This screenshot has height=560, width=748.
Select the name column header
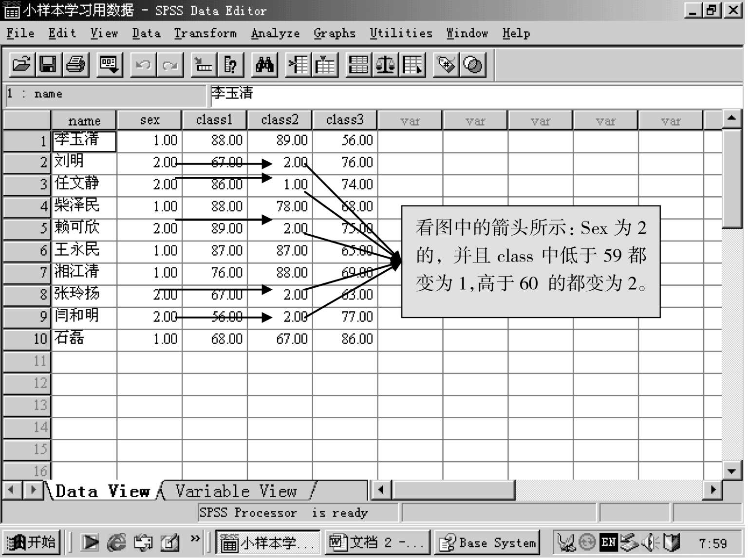pyautogui.click(x=84, y=120)
